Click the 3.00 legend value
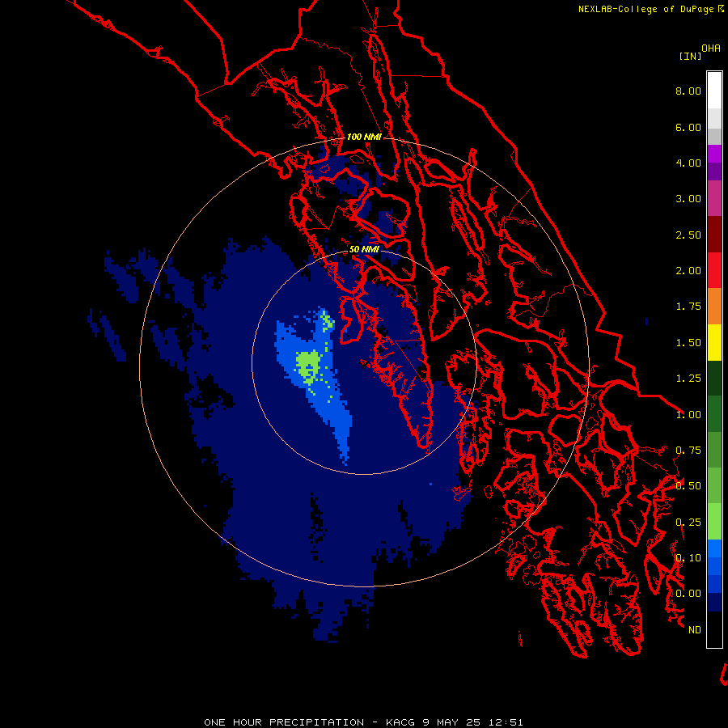 point(688,199)
